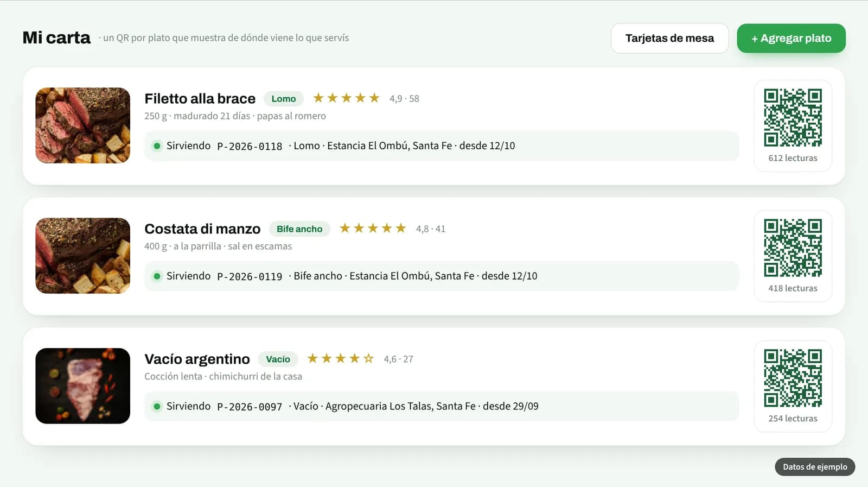The height and width of the screenshot is (487, 868).
Task: Add a new dish with Agregar plato
Action: (791, 38)
